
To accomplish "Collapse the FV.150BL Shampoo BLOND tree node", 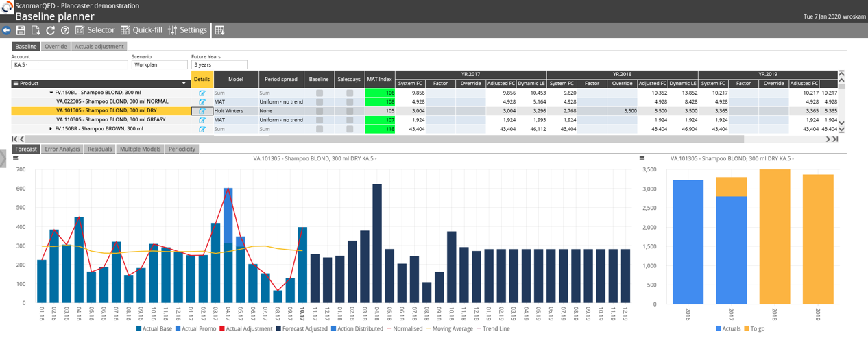I will [51, 93].
